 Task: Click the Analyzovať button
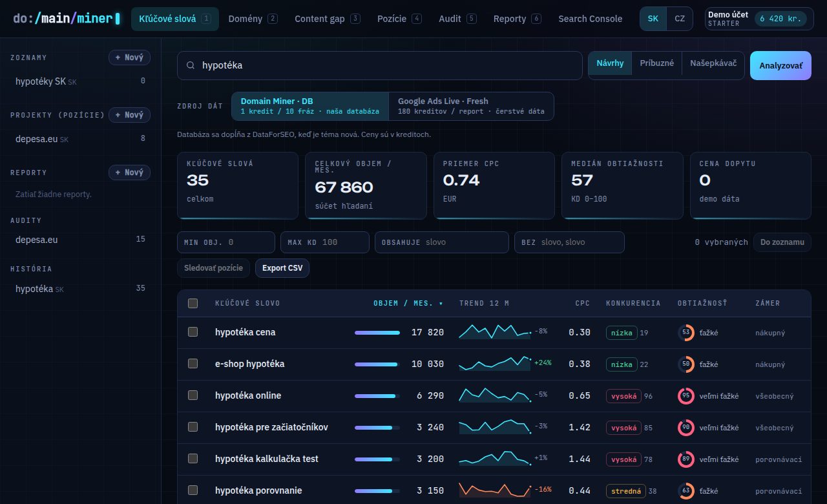click(780, 65)
